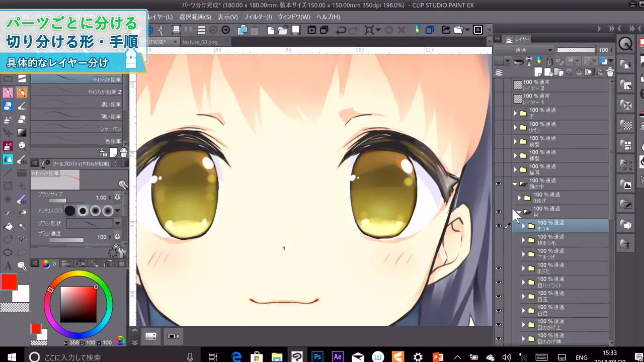Select the Gradient tool in the toolbox
The width and height of the screenshot is (644, 362).
click(22, 133)
